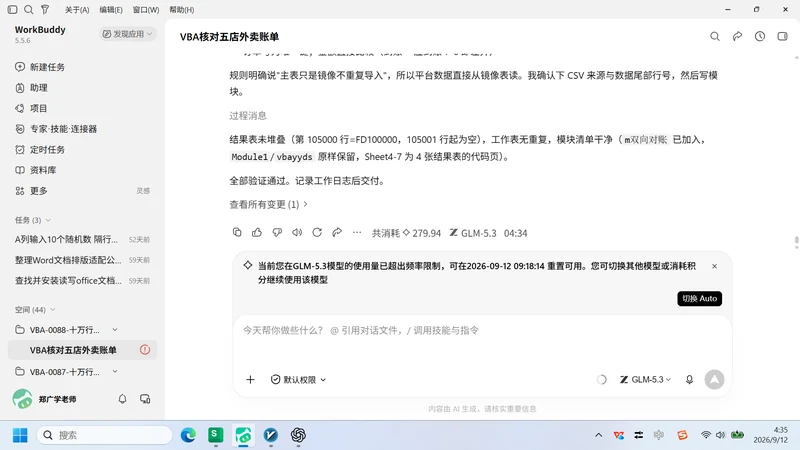Image resolution: width=800 pixels, height=450 pixels.
Task: Share conversation via header share icon
Action: click(x=737, y=36)
